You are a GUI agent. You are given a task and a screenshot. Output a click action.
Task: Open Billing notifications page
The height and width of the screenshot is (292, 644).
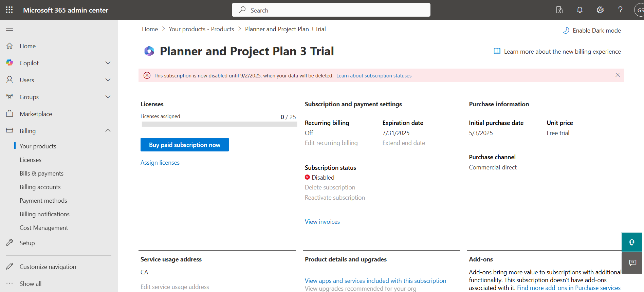pos(44,214)
